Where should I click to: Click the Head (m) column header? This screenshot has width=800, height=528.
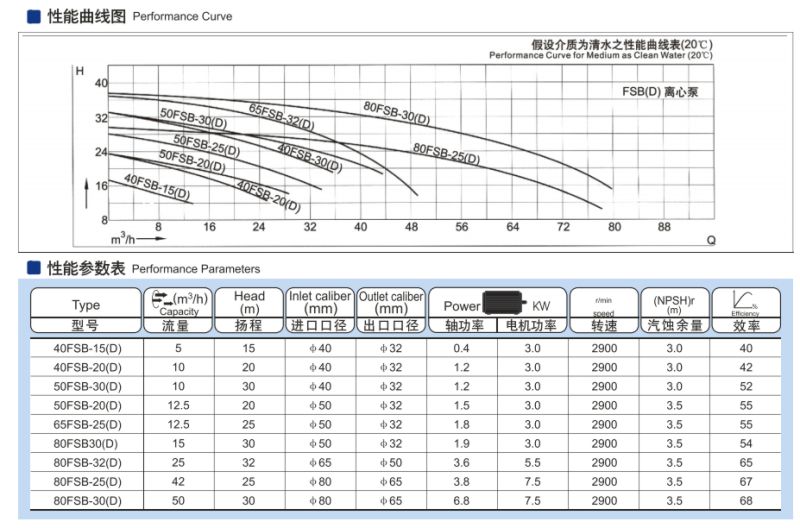[x=249, y=302]
